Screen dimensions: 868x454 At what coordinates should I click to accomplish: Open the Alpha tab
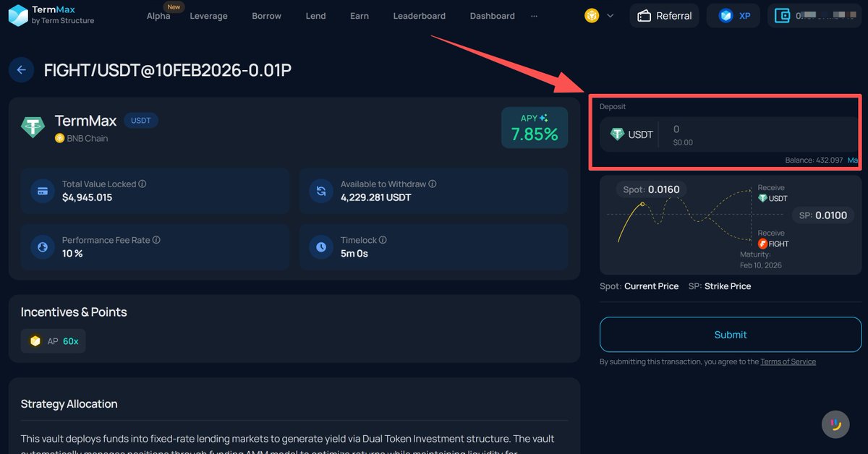(x=158, y=16)
